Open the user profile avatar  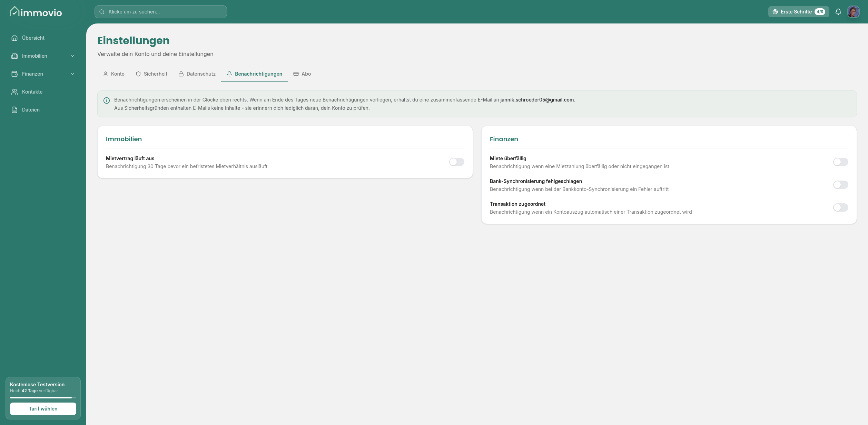pyautogui.click(x=853, y=12)
